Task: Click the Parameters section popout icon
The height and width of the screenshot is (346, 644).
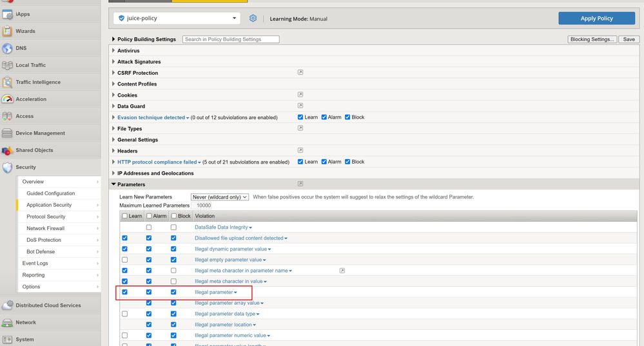Action: (x=300, y=184)
